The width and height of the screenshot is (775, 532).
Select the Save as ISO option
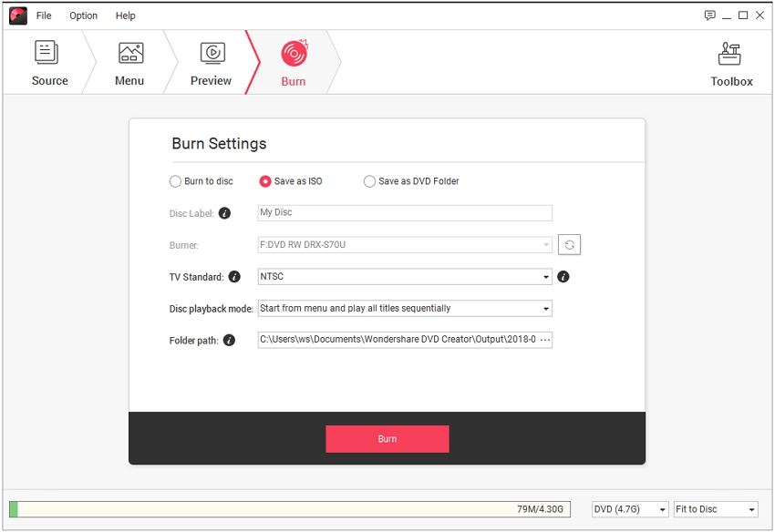tap(265, 181)
